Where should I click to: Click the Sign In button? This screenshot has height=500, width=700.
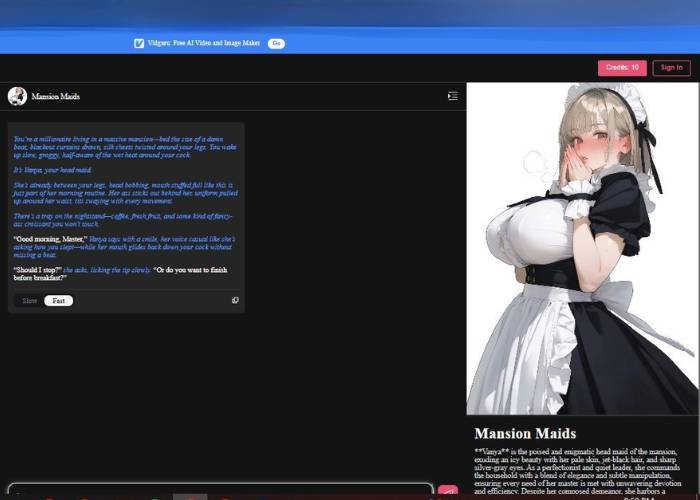[672, 68]
